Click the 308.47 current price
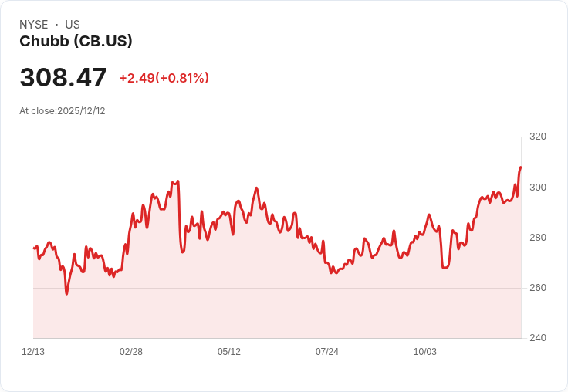The image size is (568, 392). [63, 77]
